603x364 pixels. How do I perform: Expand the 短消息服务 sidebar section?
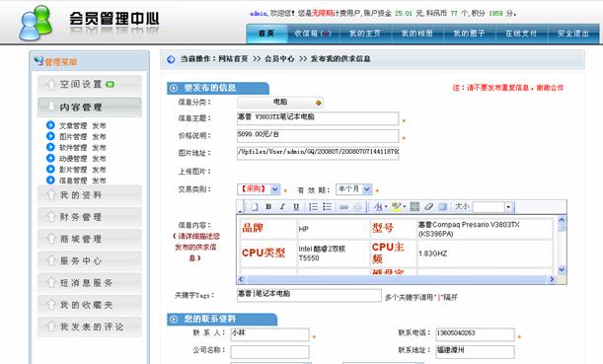point(90,283)
